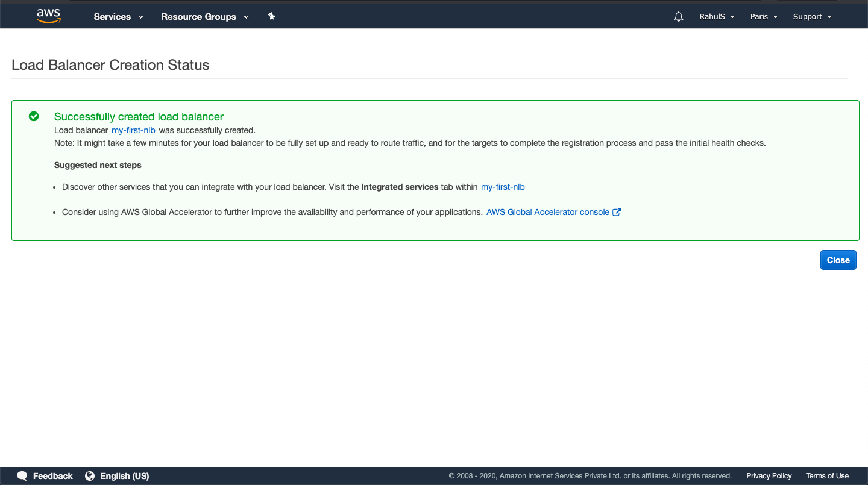Open the my-first-nlb load balancer link

point(133,130)
